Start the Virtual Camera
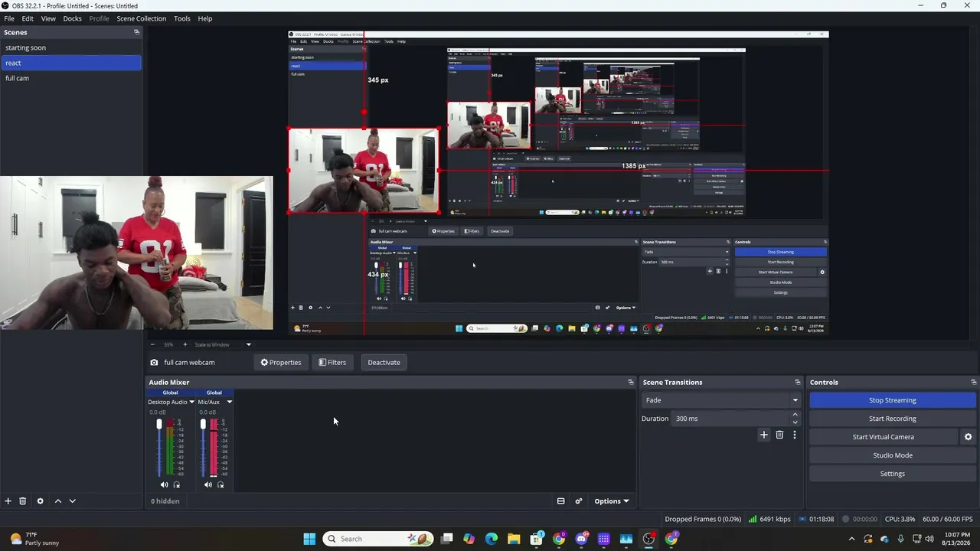This screenshot has height=551, width=980. pos(883,437)
